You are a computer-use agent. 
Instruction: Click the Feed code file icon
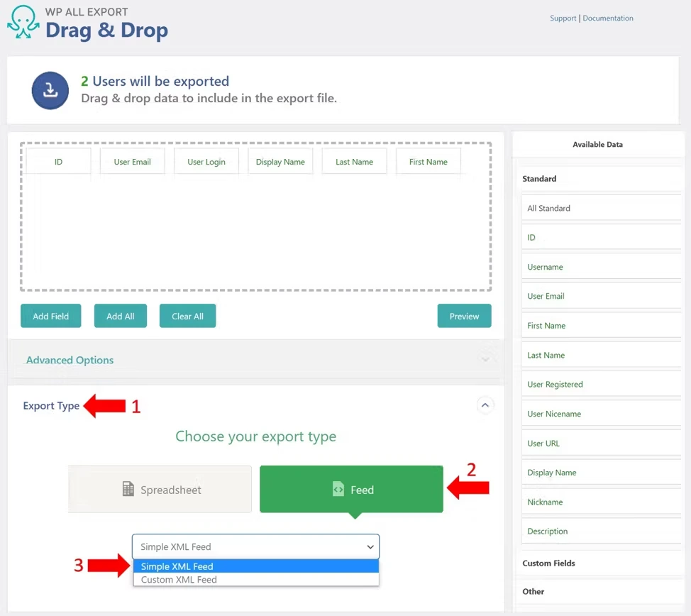(x=338, y=490)
